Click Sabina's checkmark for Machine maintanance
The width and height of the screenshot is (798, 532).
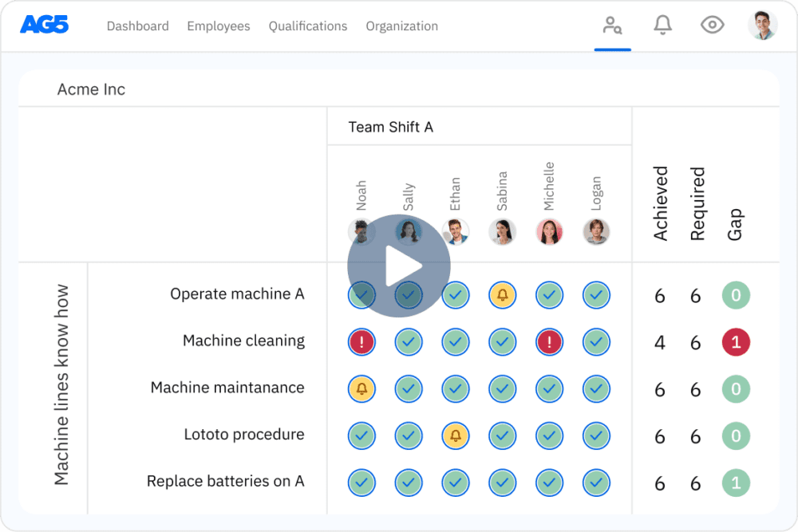[x=502, y=388]
